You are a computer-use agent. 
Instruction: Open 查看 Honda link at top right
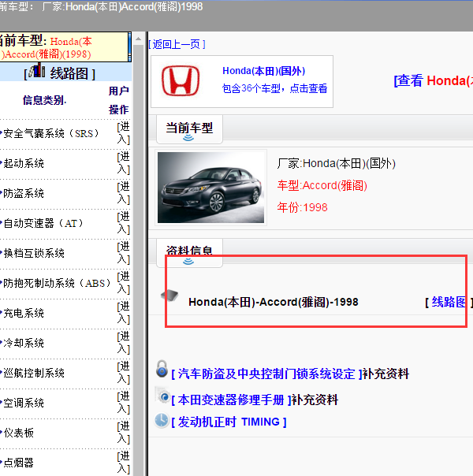click(434, 80)
